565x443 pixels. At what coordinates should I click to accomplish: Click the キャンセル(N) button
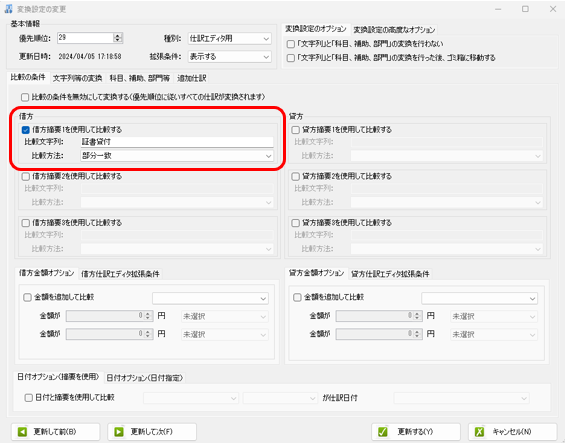[x=513, y=431]
